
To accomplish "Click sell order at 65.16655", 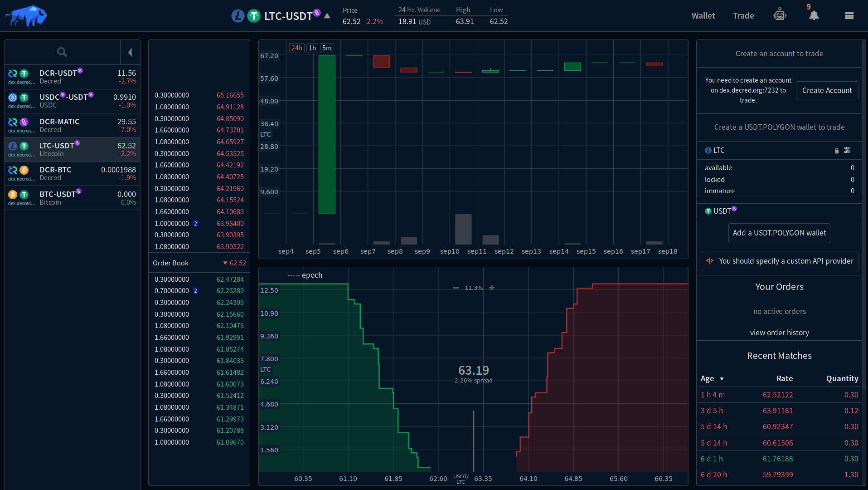I will tap(199, 95).
